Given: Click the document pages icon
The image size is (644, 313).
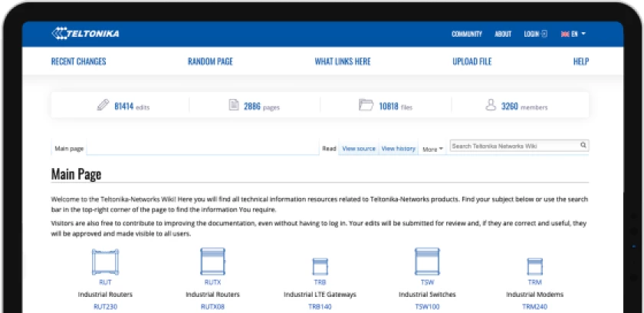Looking at the screenshot, I should point(234,105).
